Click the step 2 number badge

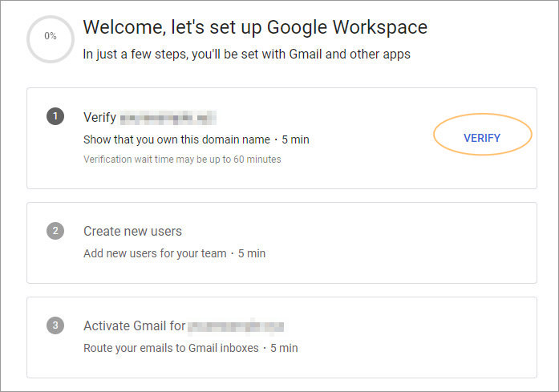tap(55, 231)
